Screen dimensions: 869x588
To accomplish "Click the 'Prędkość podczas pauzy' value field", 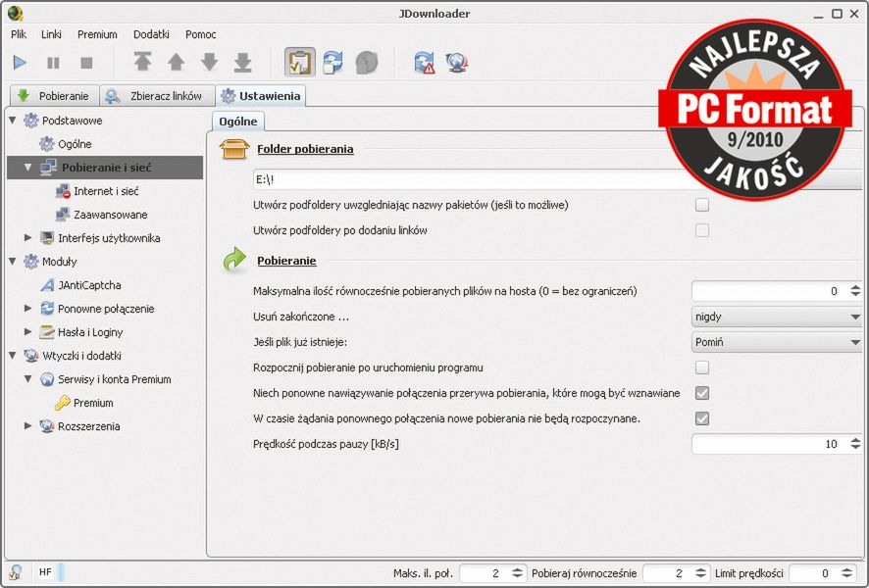I will point(769,444).
